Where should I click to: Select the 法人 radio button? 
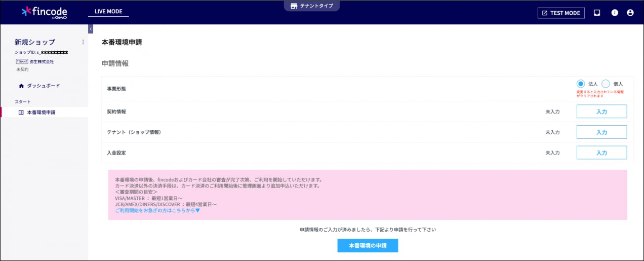(581, 84)
